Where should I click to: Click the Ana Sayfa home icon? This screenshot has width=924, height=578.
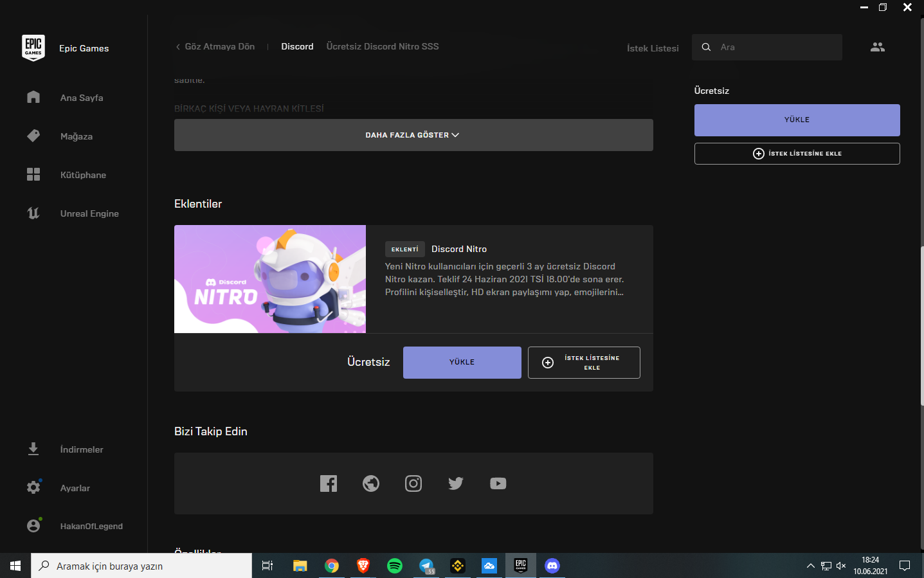coord(33,97)
